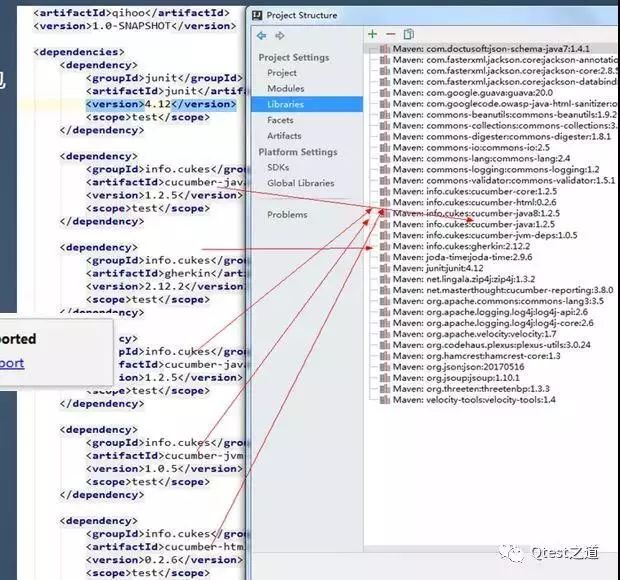This screenshot has width=620, height=580.
Task: Click the Project Structure window icon
Action: coord(257,15)
